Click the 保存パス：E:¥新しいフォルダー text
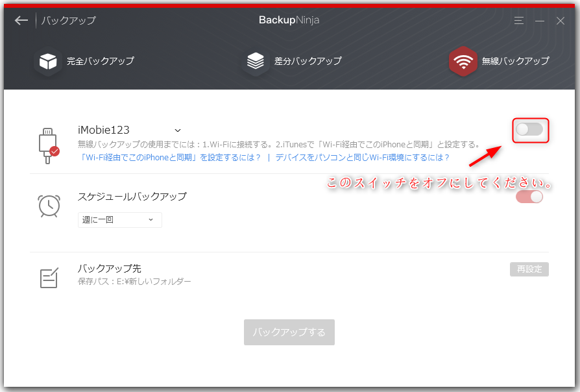 tap(134, 282)
